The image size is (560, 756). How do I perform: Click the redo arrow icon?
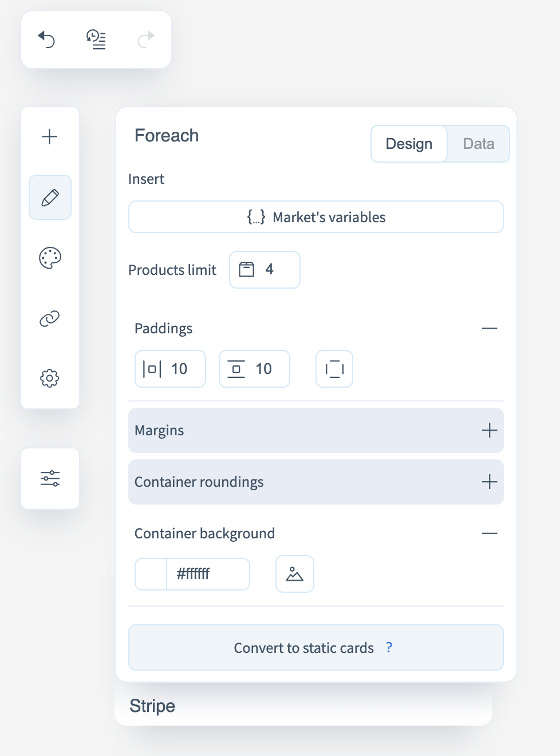(146, 40)
